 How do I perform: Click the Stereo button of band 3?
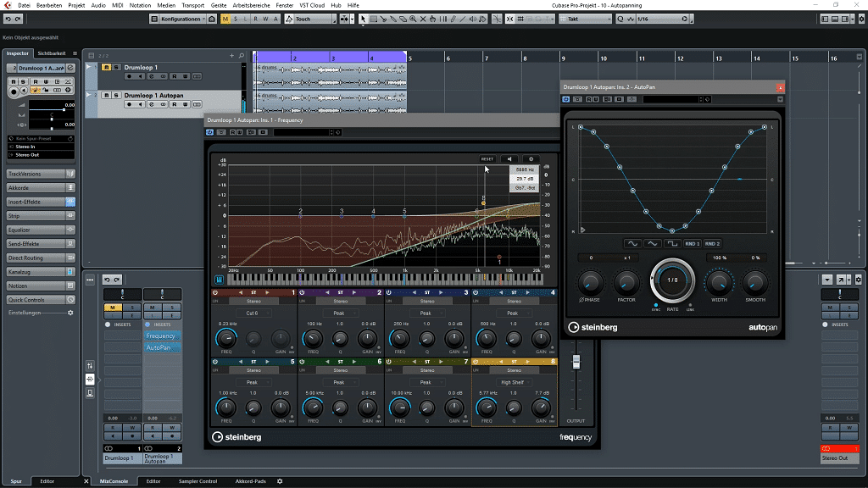(427, 302)
